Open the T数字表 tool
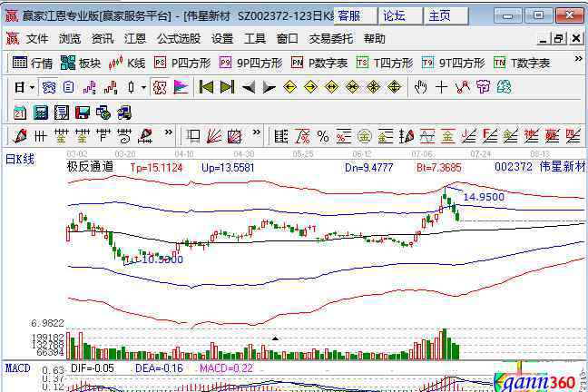This screenshot has height=392, width=588. pos(522,63)
